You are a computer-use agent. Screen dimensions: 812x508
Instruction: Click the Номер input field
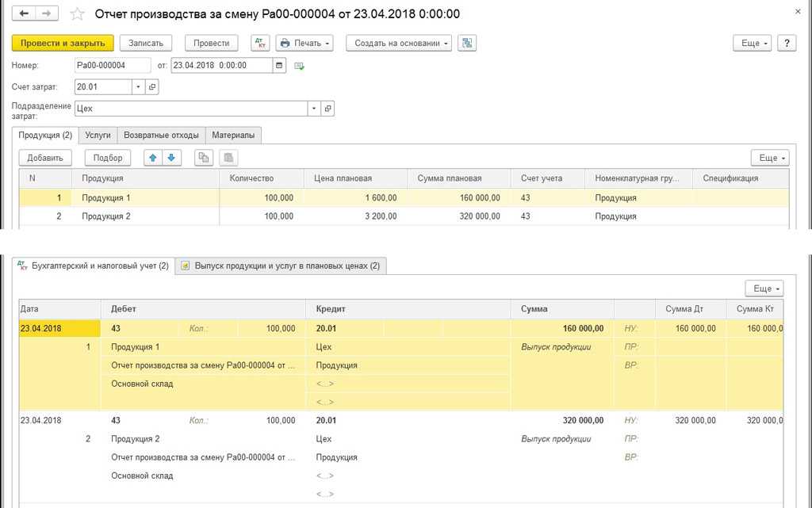pos(113,65)
